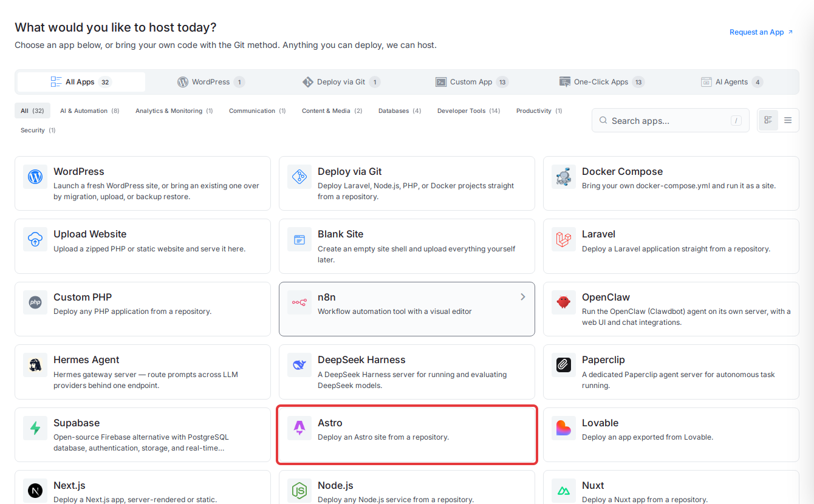Click the Supabase card title text
This screenshot has width=814, height=504.
click(x=77, y=423)
